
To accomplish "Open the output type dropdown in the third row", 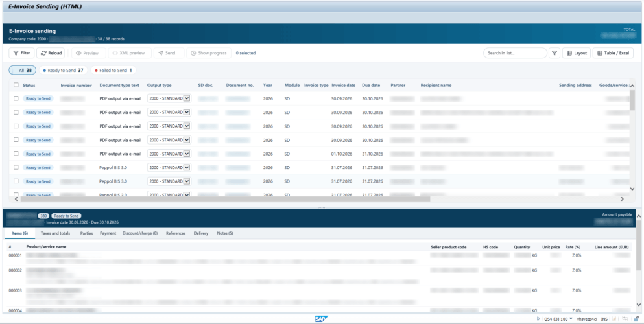I will coord(169,126).
